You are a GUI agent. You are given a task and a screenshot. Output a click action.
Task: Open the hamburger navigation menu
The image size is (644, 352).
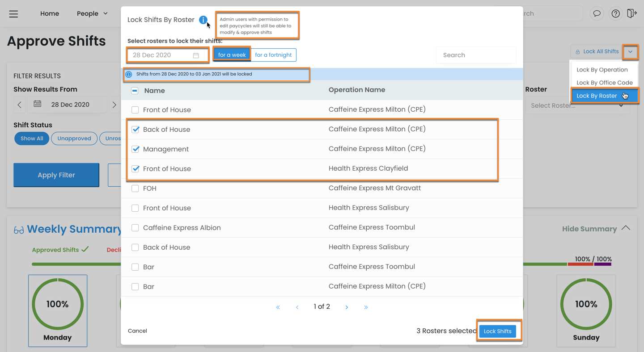[x=14, y=14]
